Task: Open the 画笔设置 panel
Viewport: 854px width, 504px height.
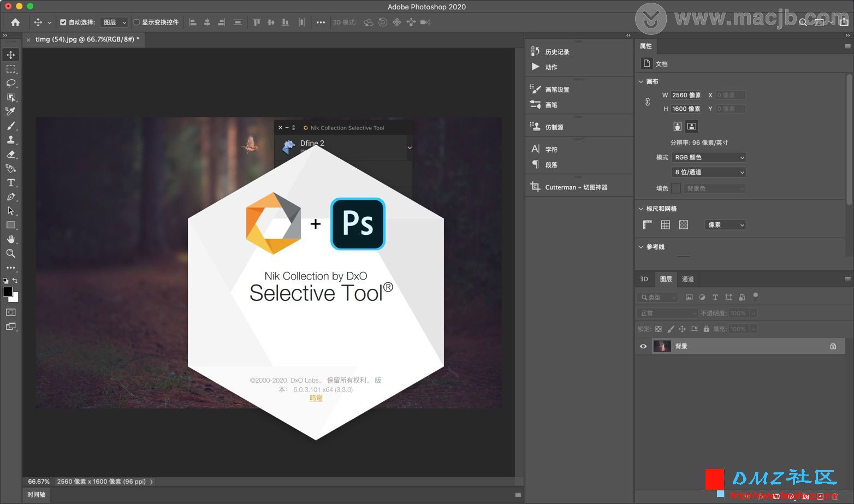Action: [x=550, y=89]
